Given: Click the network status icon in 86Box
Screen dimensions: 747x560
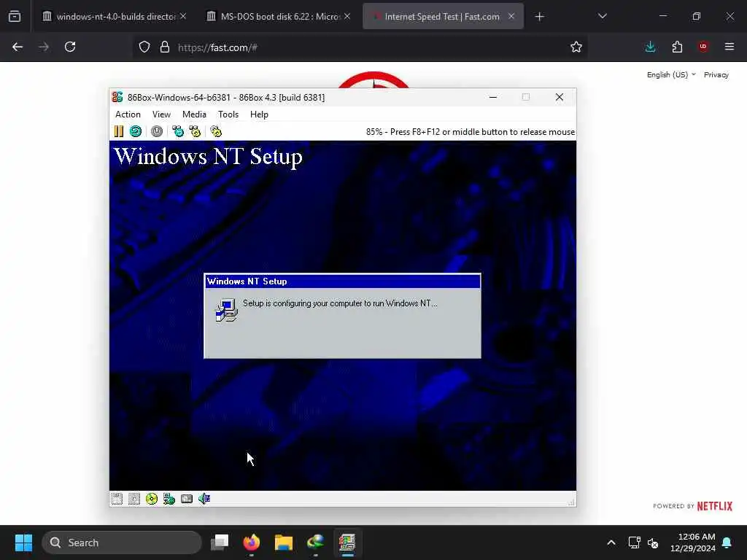Looking at the screenshot, I should click(169, 499).
